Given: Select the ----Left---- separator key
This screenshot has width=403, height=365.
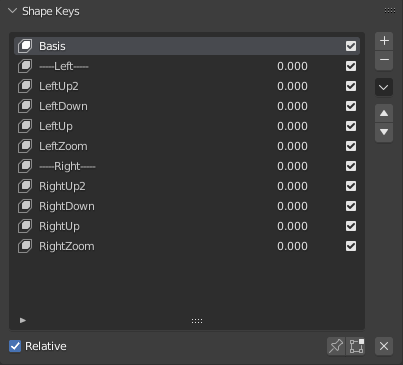Looking at the screenshot, I should [64, 66].
